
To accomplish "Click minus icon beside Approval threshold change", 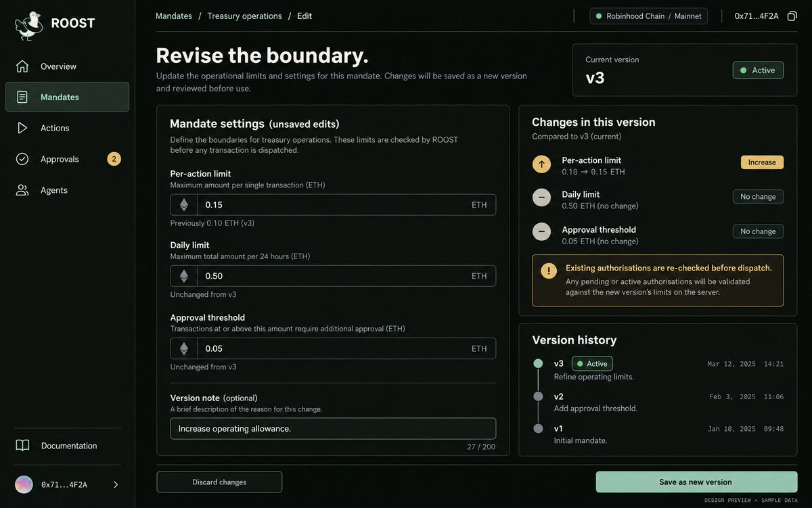I will coord(541,232).
